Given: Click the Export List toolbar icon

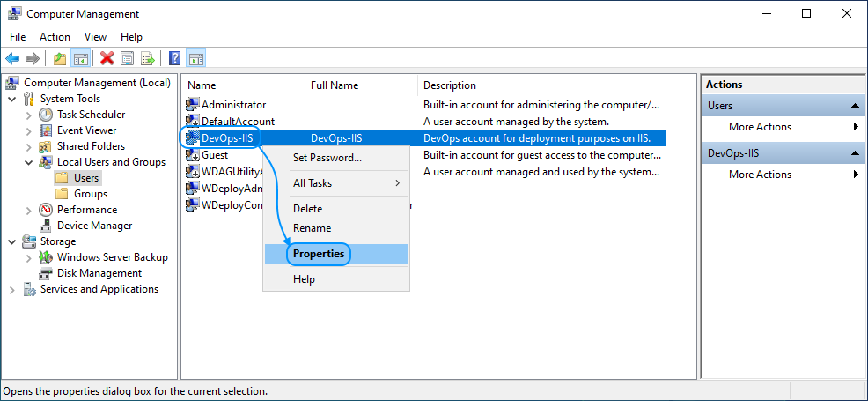Looking at the screenshot, I should coord(148,57).
